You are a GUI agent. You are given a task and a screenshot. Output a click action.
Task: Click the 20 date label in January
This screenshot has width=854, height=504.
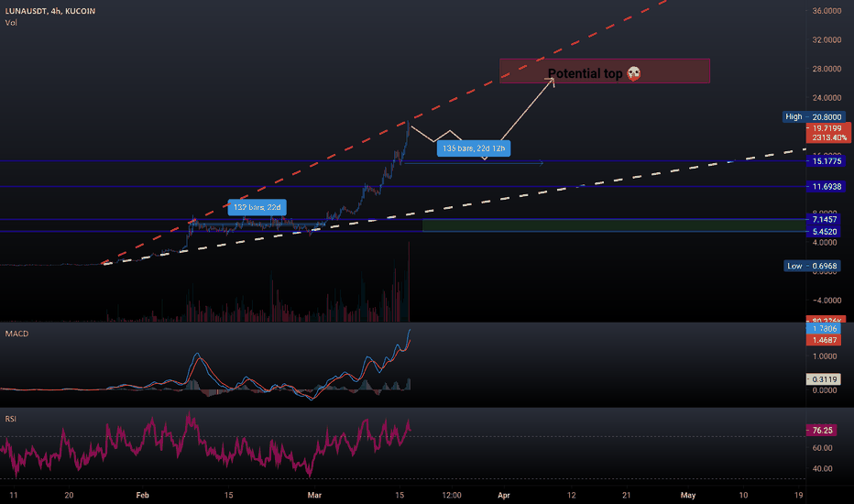[69, 495]
